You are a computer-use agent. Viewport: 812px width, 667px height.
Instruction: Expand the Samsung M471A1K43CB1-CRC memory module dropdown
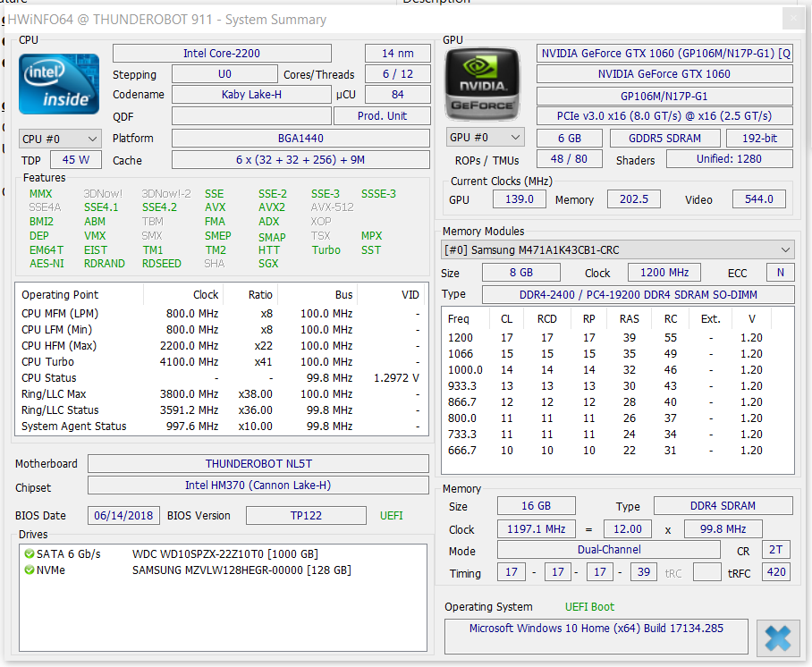tap(617, 250)
